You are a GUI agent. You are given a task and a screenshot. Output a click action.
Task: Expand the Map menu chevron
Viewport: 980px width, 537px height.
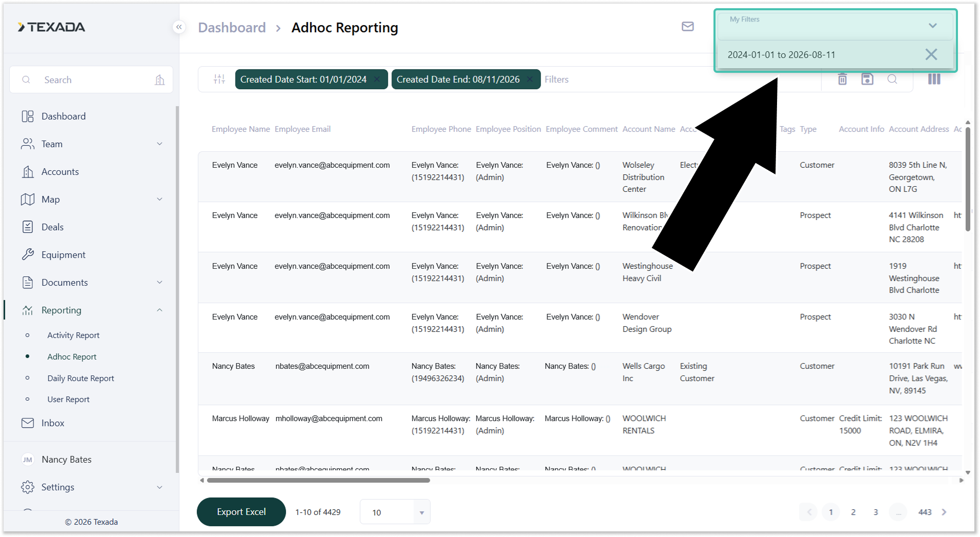tap(159, 200)
